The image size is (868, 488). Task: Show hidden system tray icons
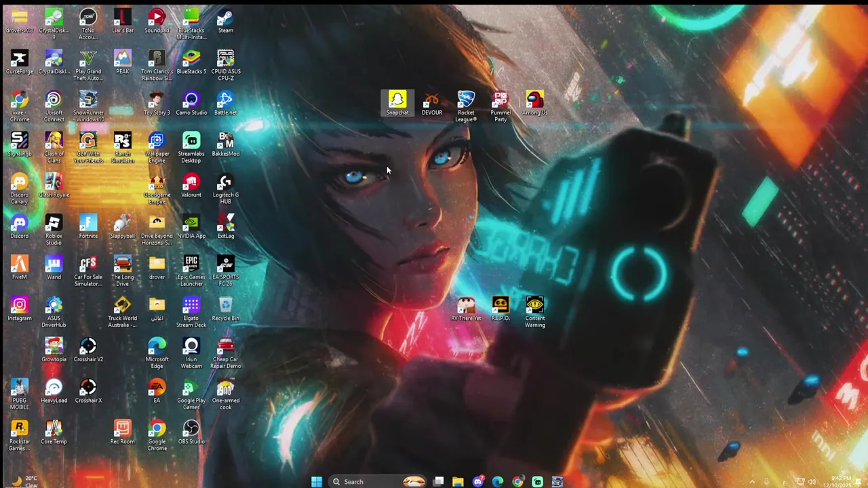click(x=751, y=482)
